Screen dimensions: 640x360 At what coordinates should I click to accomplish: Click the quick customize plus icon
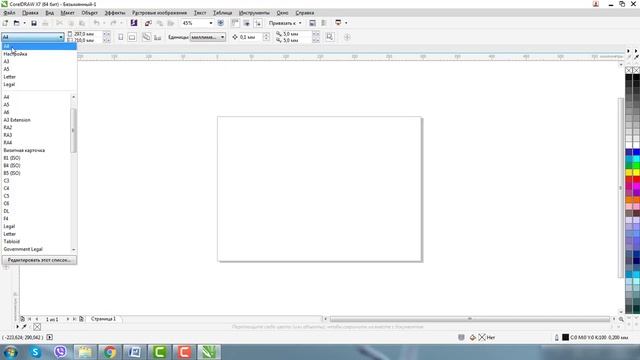[347, 37]
